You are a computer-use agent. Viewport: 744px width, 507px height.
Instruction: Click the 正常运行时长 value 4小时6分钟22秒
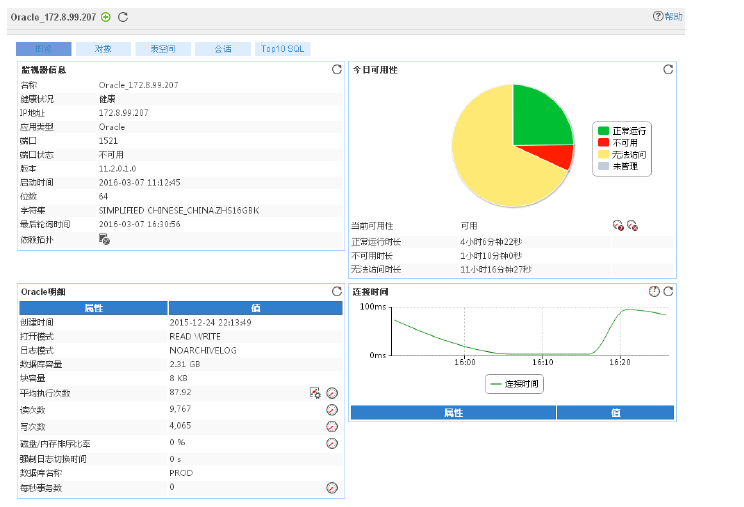tap(491, 242)
